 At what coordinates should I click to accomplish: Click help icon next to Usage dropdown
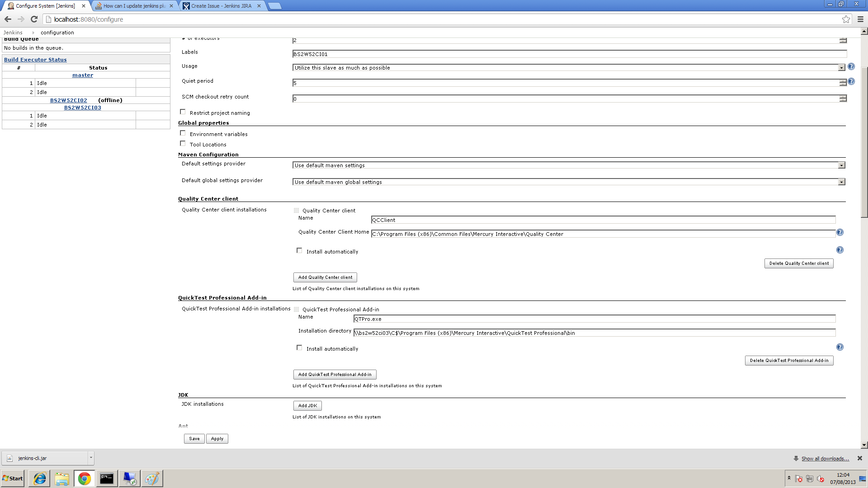(851, 67)
